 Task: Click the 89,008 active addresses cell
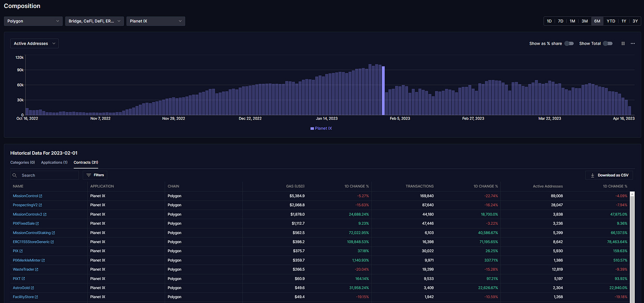(x=556, y=196)
